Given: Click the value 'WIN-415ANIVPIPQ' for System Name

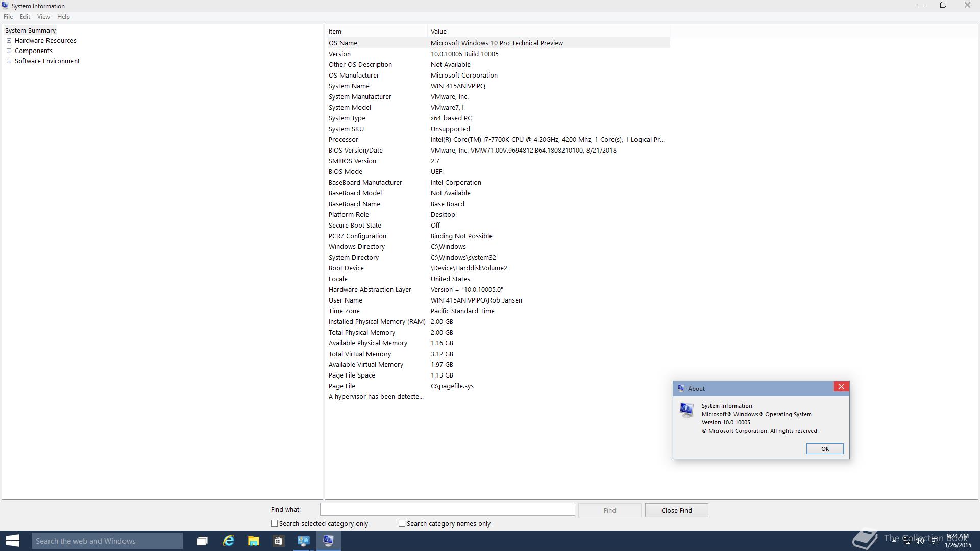Looking at the screenshot, I should (458, 86).
